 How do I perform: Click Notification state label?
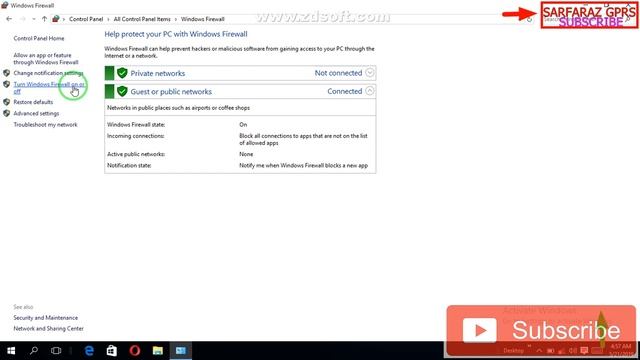(129, 166)
